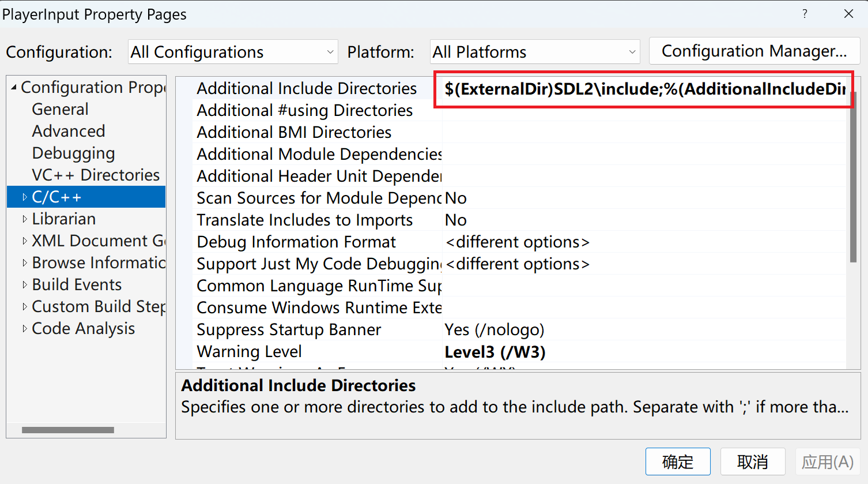Click the 确定 (OK) button
This screenshot has height=484, width=868.
[677, 462]
